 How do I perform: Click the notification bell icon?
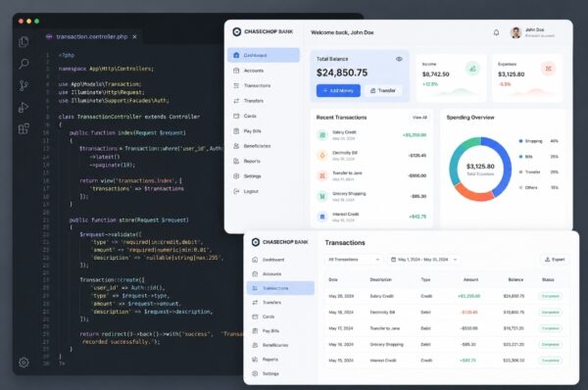click(496, 32)
